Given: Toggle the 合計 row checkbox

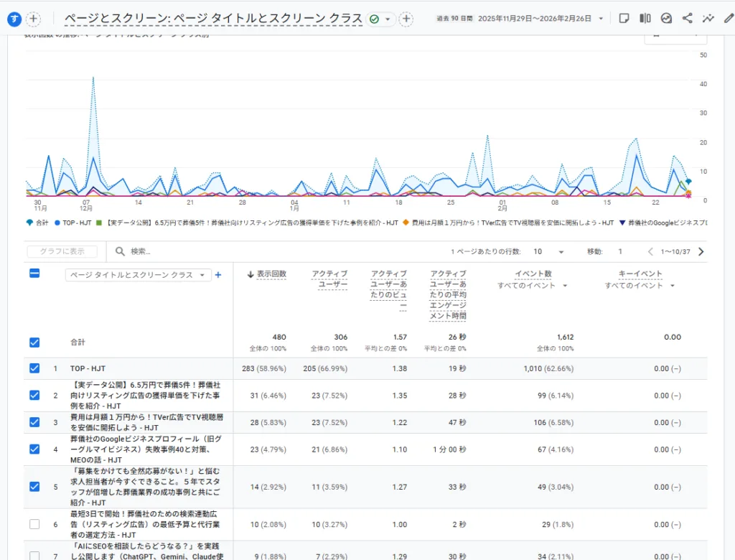Looking at the screenshot, I should pos(34,342).
